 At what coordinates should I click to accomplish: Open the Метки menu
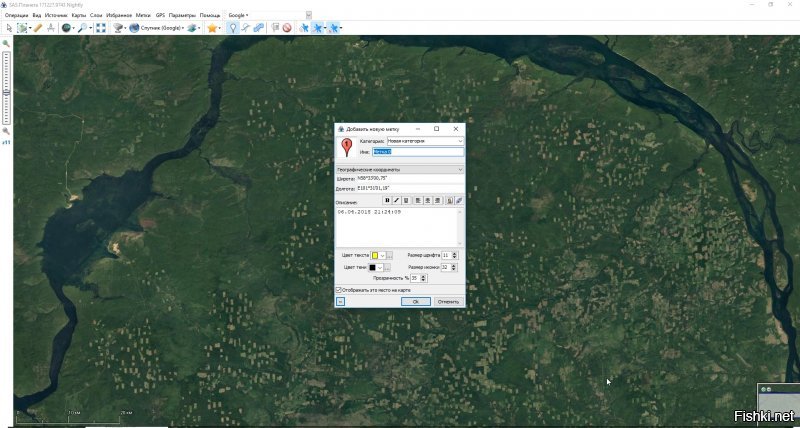point(143,15)
